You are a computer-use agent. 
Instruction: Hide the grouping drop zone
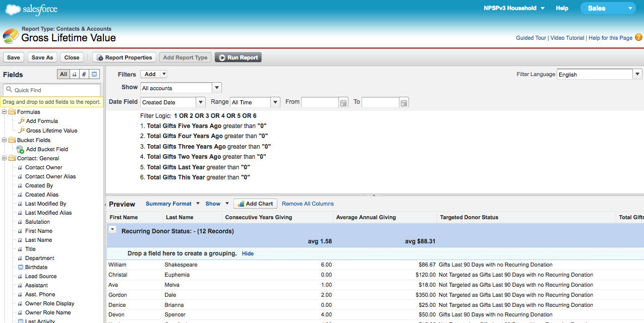pyautogui.click(x=248, y=253)
